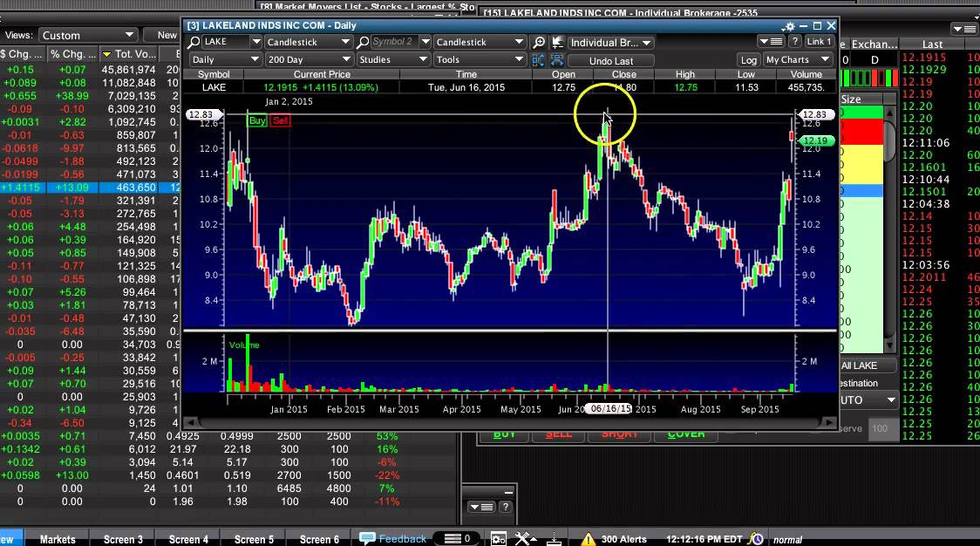The width and height of the screenshot is (980, 546).
Task: Open the Studies dropdown
Action: [x=393, y=59]
